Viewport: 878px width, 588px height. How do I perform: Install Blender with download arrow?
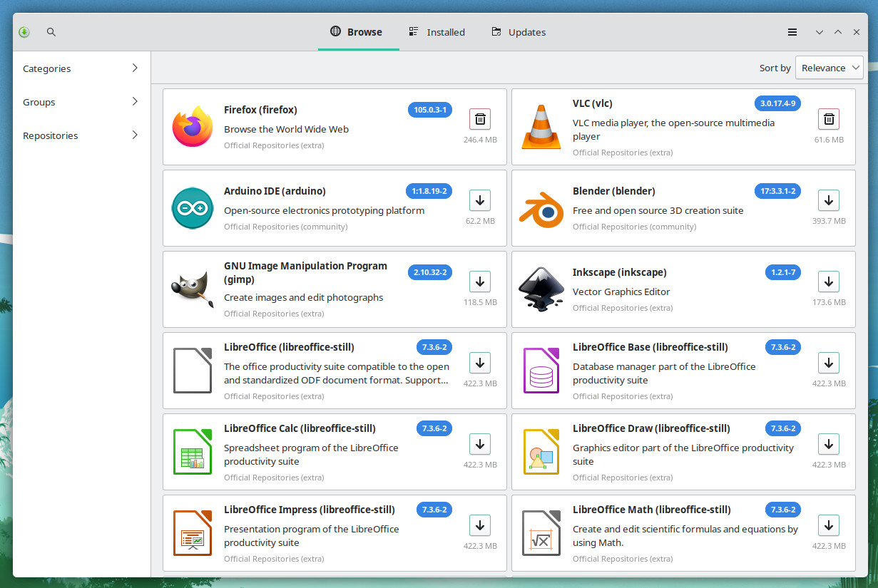pyautogui.click(x=829, y=200)
